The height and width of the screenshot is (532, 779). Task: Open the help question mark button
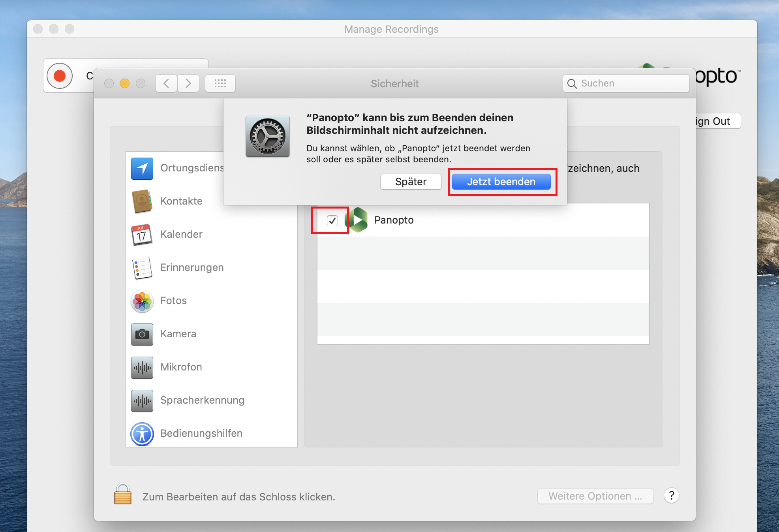671,495
